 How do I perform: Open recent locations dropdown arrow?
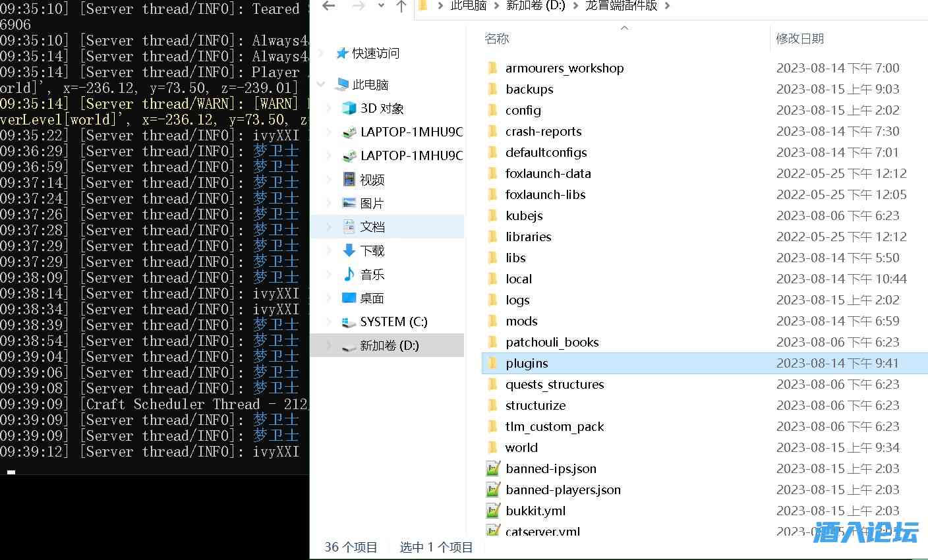click(x=381, y=6)
